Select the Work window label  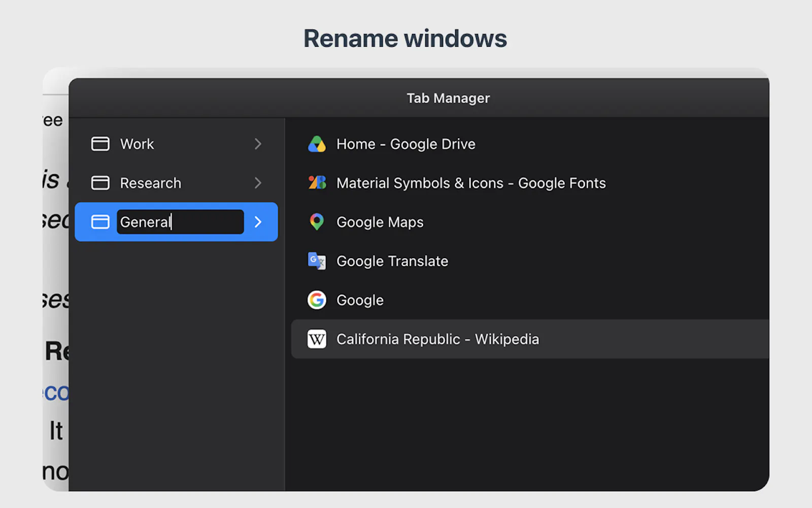point(137,144)
